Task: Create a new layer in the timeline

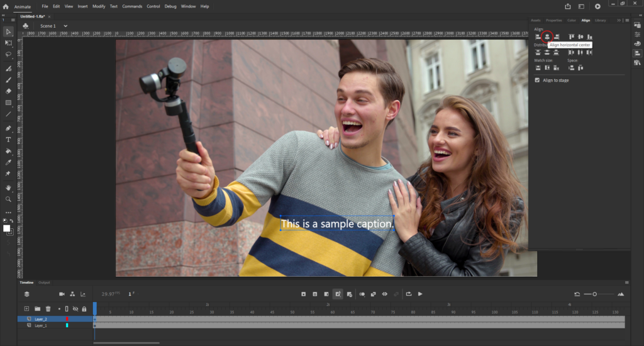Action: pyautogui.click(x=26, y=309)
